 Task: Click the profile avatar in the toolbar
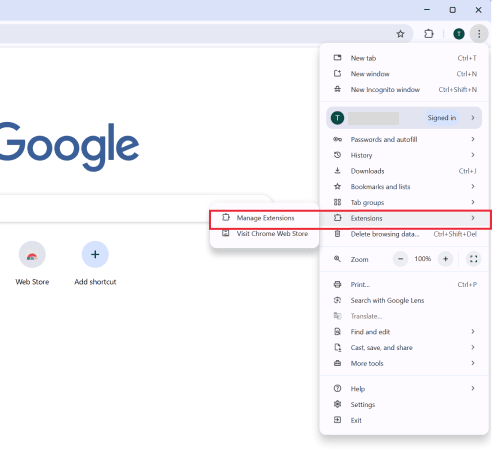point(459,34)
